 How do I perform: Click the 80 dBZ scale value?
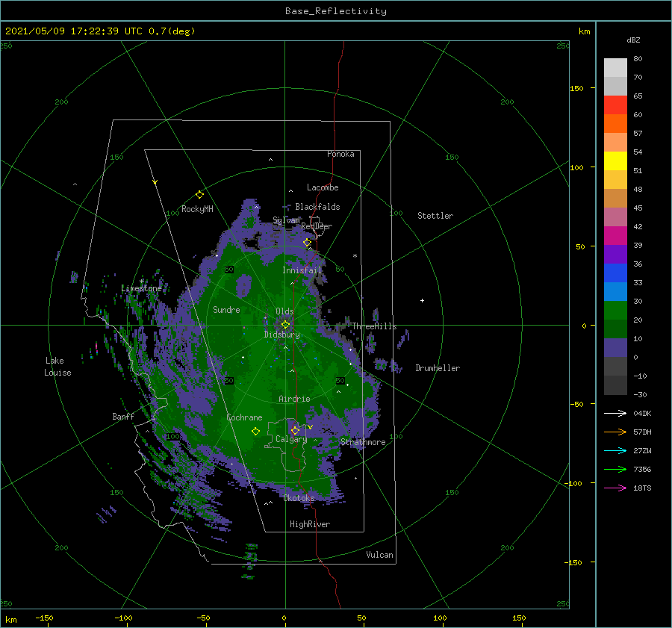[x=638, y=59]
